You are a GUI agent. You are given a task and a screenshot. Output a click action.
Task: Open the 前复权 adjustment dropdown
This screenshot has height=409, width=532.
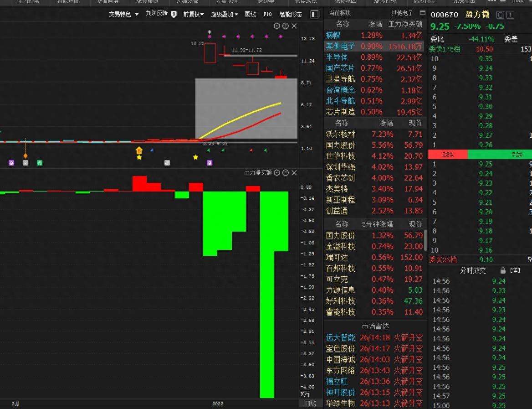point(194,15)
